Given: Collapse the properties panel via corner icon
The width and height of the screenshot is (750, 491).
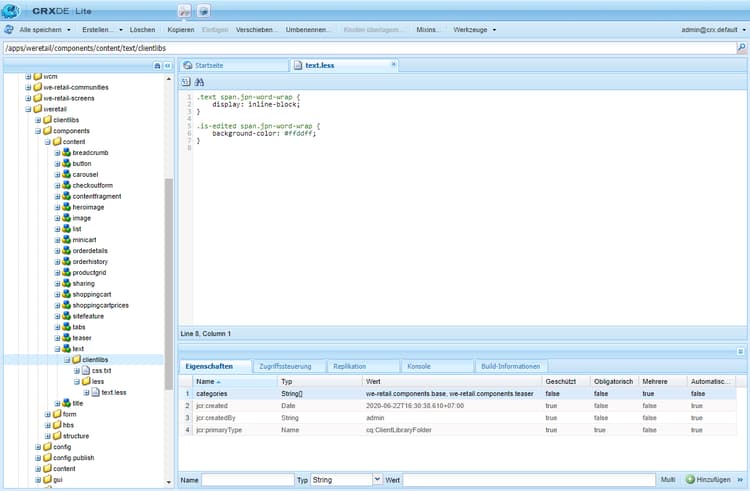Looking at the screenshot, I should (740, 352).
